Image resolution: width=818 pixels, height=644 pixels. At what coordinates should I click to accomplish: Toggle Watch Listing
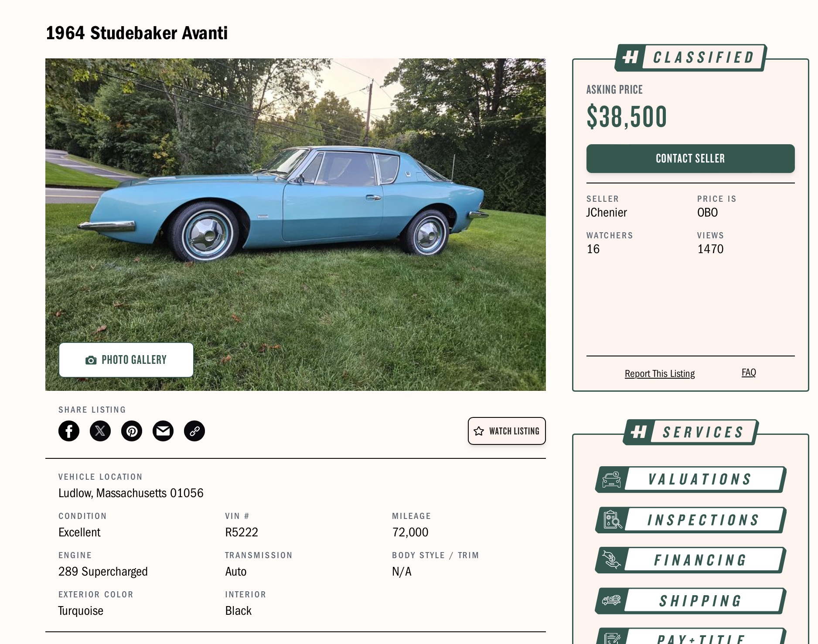click(x=507, y=431)
